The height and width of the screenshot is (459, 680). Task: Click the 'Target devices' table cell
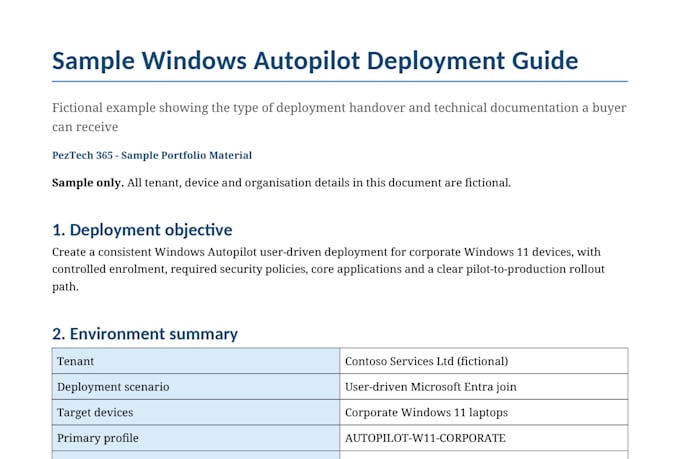pos(196,412)
